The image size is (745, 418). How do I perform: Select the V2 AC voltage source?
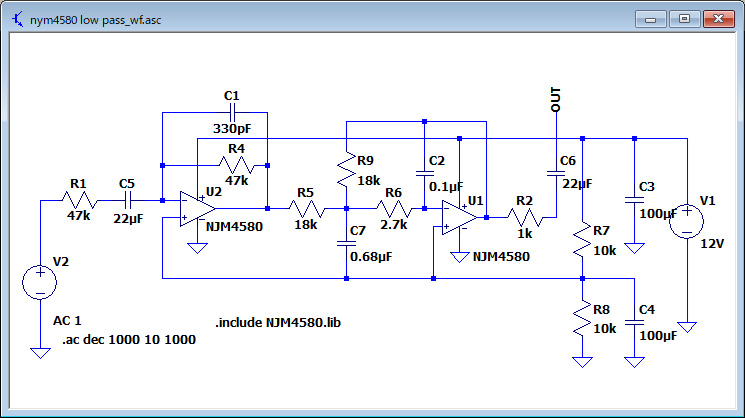[x=40, y=281]
